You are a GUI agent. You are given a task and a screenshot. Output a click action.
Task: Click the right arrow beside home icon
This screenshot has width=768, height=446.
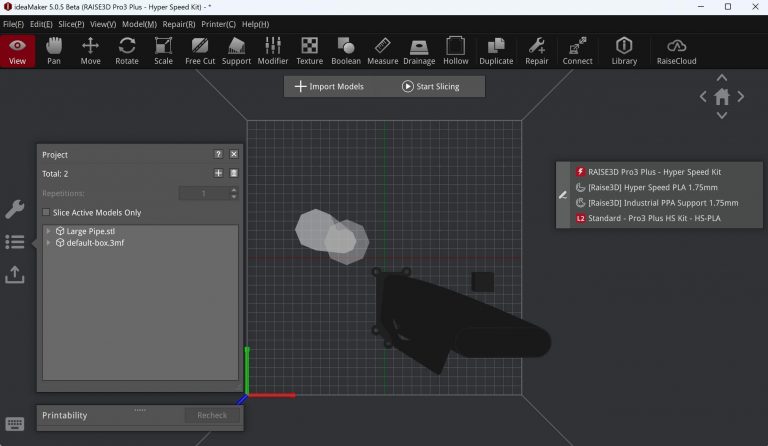[x=741, y=97]
